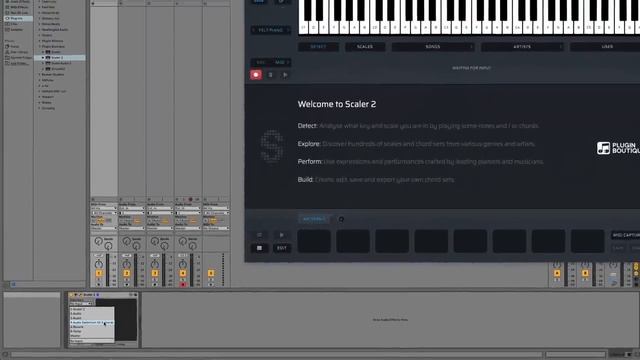Switch to the DETECT tab in Scaler 2

[x=318, y=47]
